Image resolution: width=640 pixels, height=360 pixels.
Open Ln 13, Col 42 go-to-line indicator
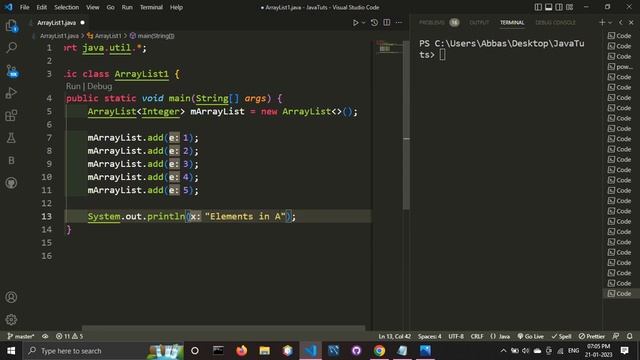pos(394,336)
